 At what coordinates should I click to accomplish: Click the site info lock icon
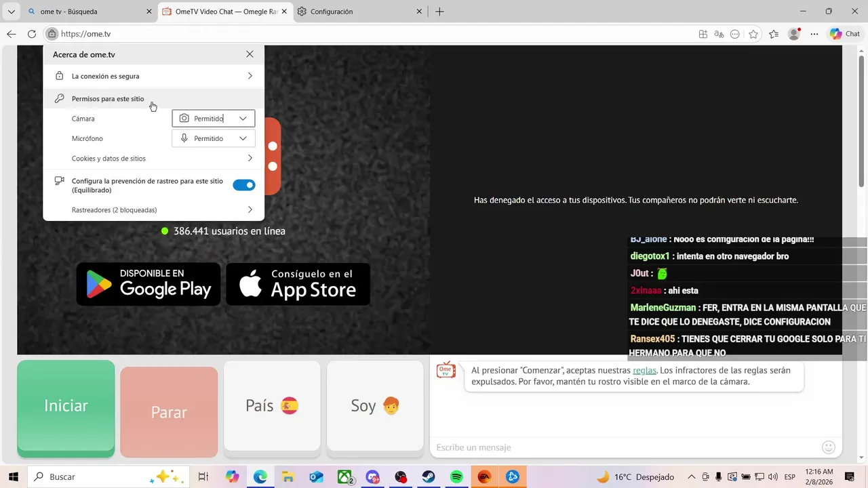coord(52,34)
